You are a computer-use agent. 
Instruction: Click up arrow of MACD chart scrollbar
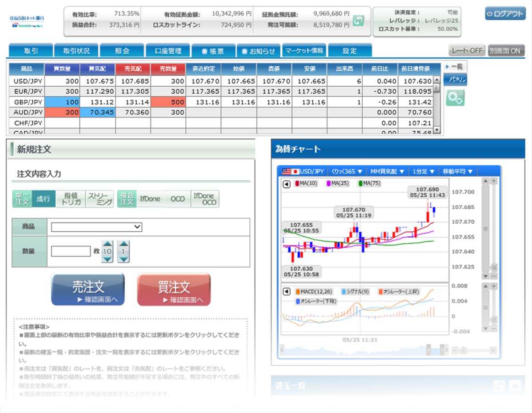[x=486, y=286]
